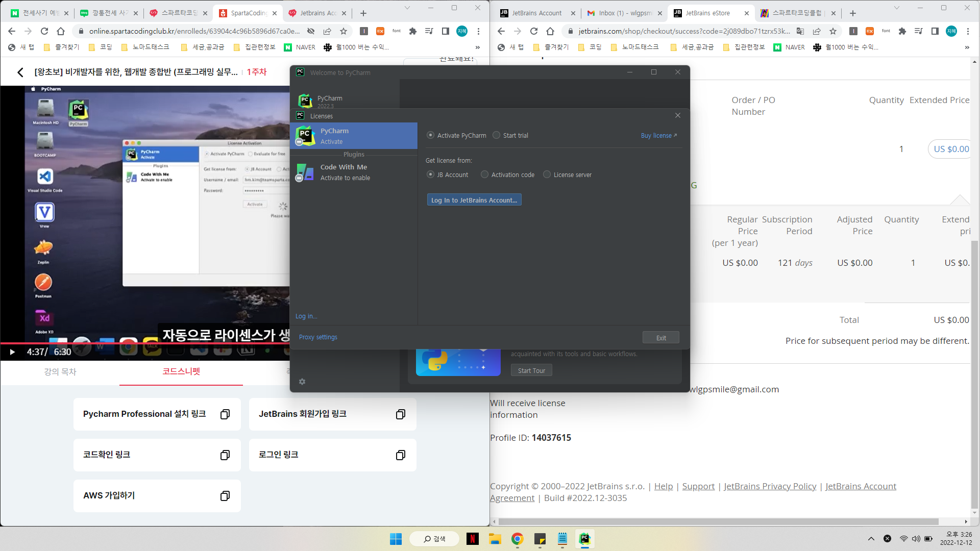The image size is (980, 551).
Task: Reload the JetBrains checkout page
Action: pyautogui.click(x=534, y=31)
